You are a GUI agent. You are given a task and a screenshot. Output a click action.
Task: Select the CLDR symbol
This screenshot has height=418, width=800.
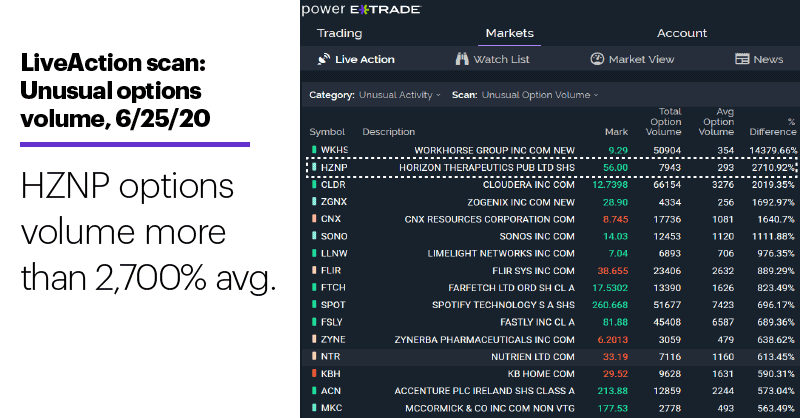click(333, 184)
